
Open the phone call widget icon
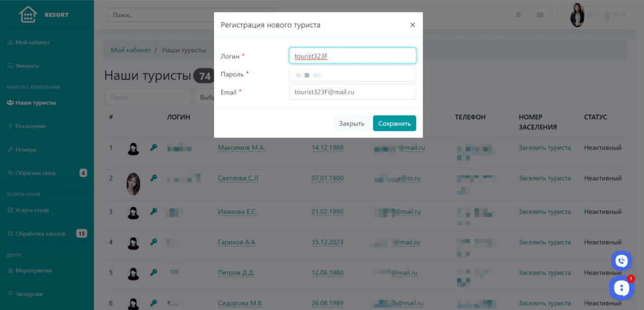click(621, 261)
